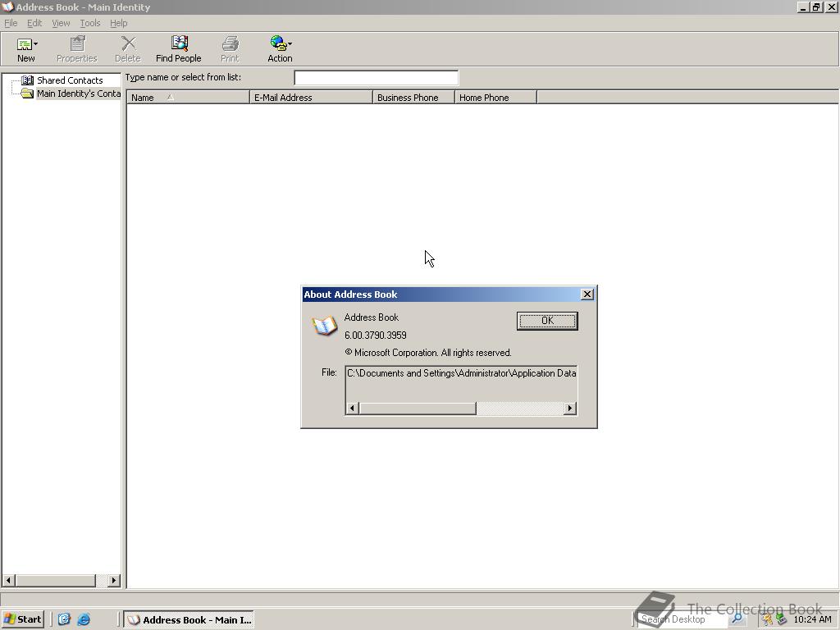Viewport: 840px width, 630px height.
Task: Click OK in About Address Book dialog
Action: pyautogui.click(x=547, y=321)
